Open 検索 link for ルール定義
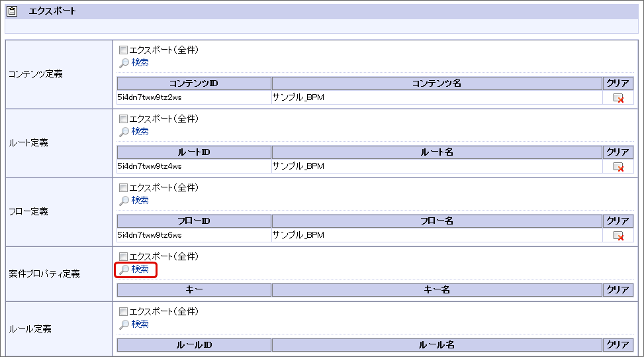Viewport: 644px width, 357px height. 140,324
